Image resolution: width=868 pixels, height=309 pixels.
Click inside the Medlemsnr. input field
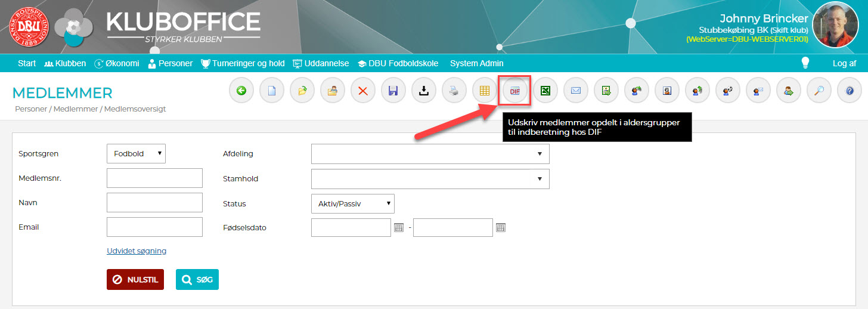[155, 178]
